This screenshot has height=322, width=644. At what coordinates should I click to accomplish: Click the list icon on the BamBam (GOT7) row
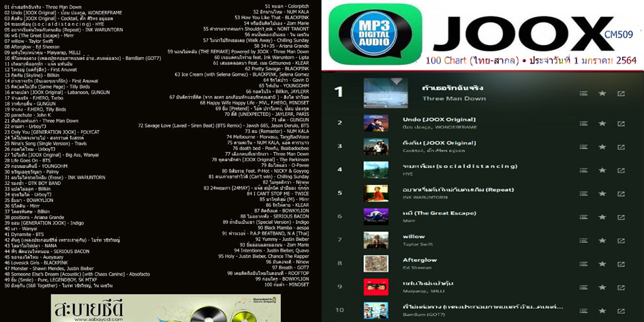point(583,311)
